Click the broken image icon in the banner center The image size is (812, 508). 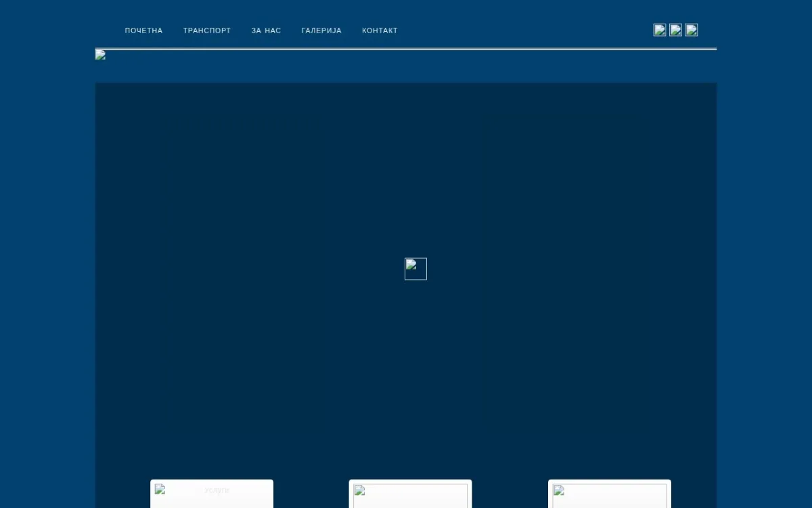415,269
